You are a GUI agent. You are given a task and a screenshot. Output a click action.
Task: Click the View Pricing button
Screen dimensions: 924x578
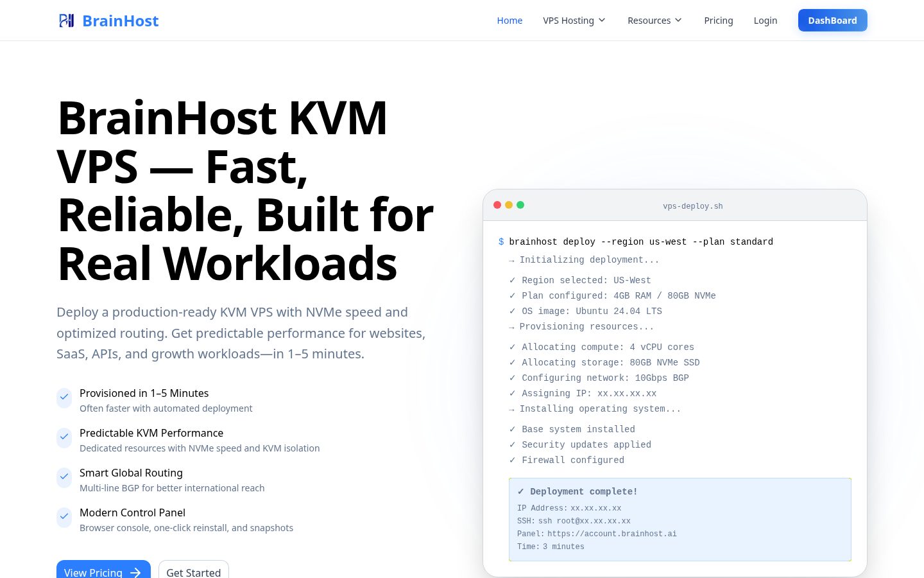(103, 570)
